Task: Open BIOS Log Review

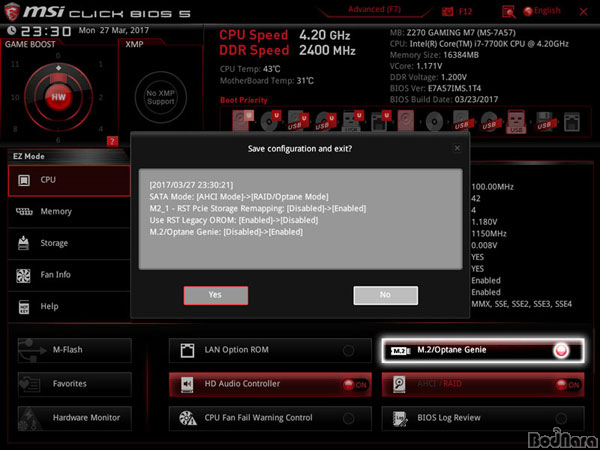Action: pyautogui.click(x=483, y=418)
